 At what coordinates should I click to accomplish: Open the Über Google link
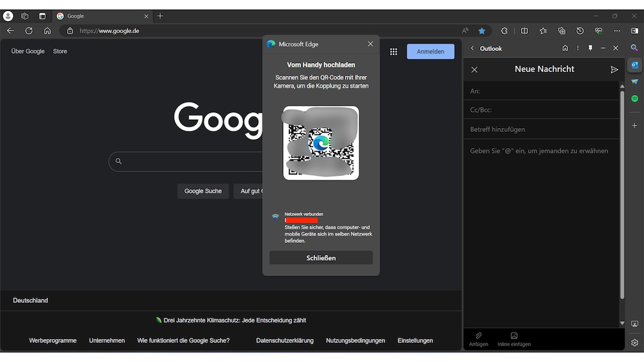click(x=27, y=51)
